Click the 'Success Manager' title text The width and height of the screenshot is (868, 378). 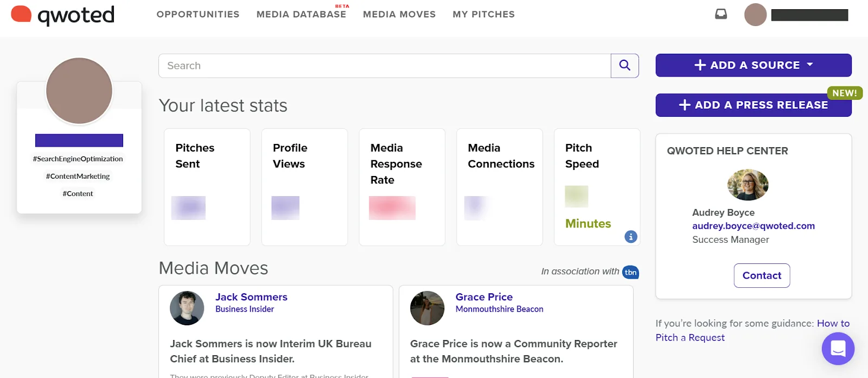click(731, 240)
